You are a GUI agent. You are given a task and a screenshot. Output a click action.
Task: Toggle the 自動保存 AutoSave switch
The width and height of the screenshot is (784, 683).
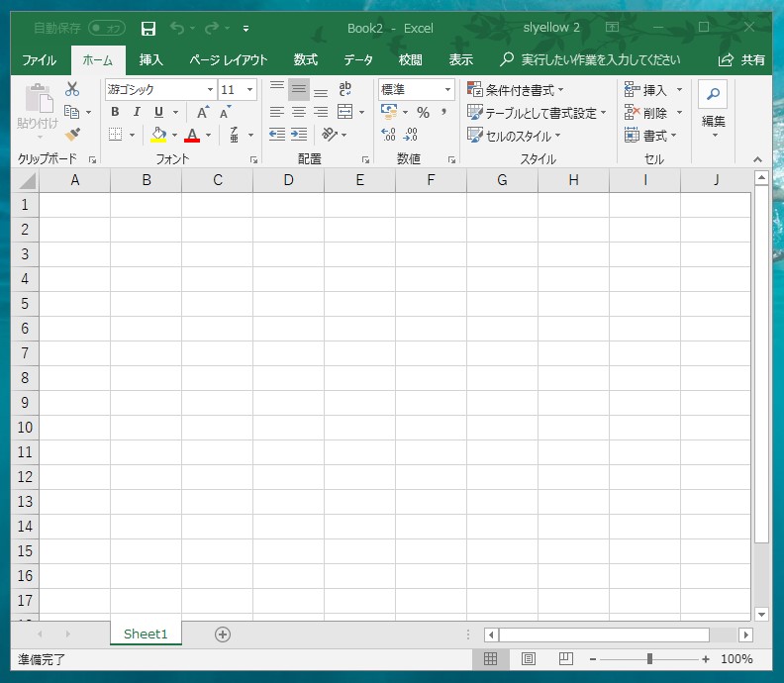[107, 29]
